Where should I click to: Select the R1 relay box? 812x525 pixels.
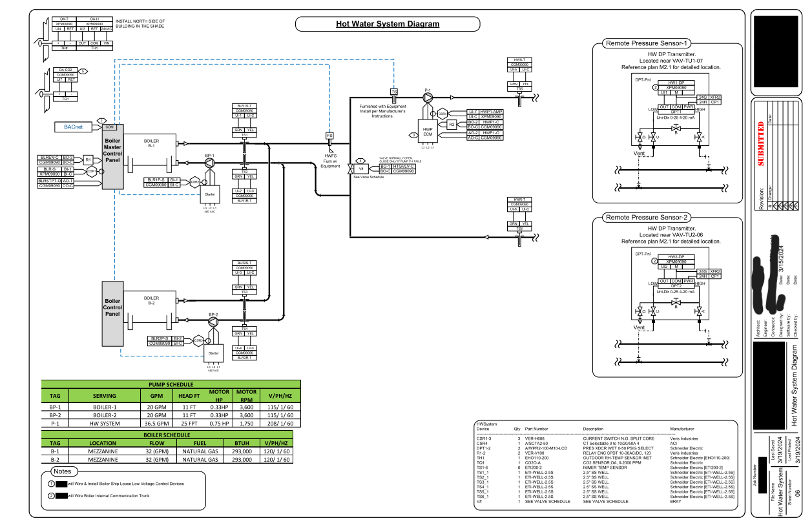coord(88,160)
